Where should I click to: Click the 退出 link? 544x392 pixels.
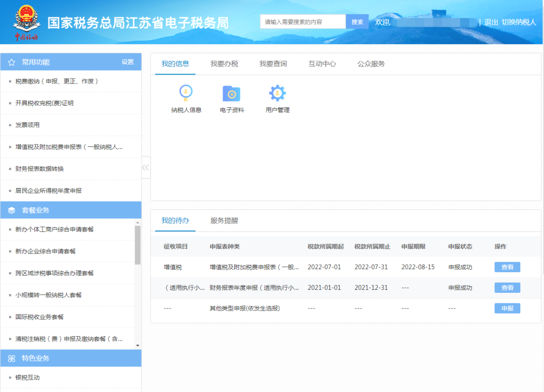pos(491,22)
